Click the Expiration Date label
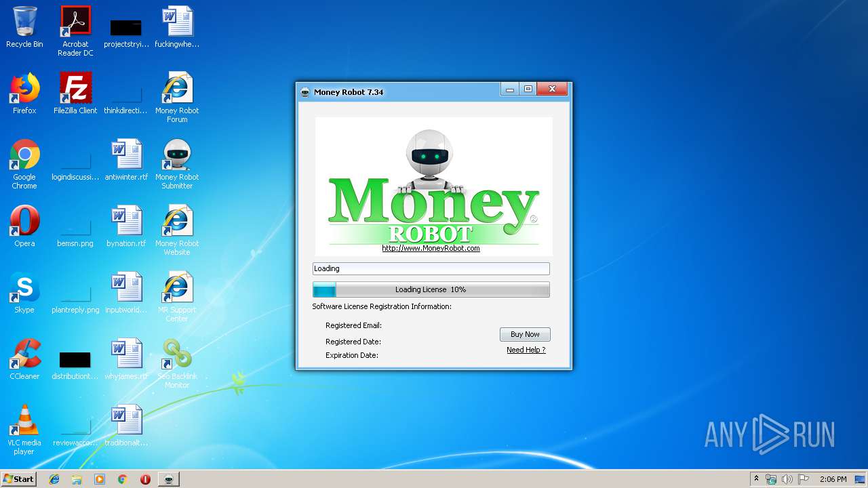 point(351,355)
